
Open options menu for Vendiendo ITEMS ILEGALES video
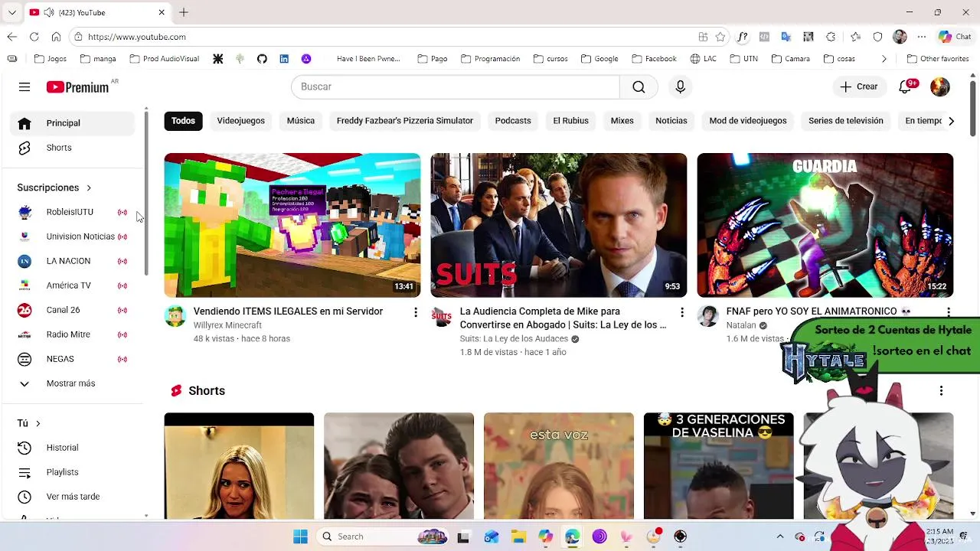tap(416, 312)
